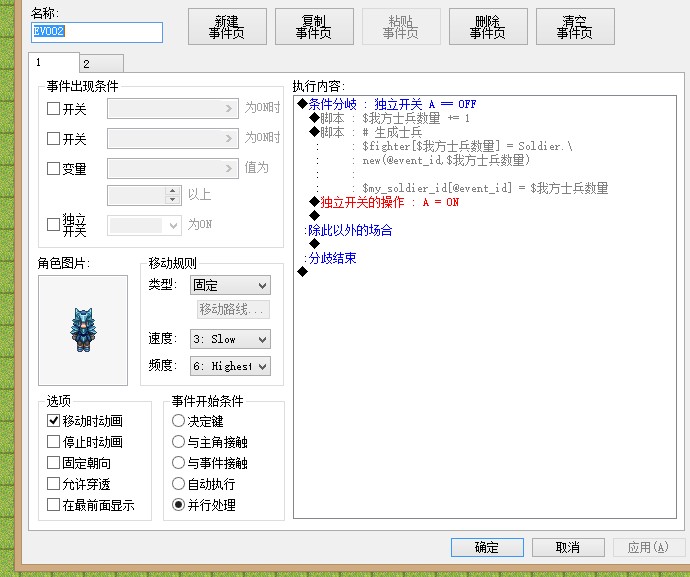Open the 速度 dropdown showing 3: Slow
Image resolution: width=690 pixels, height=577 pixels.
pos(230,339)
